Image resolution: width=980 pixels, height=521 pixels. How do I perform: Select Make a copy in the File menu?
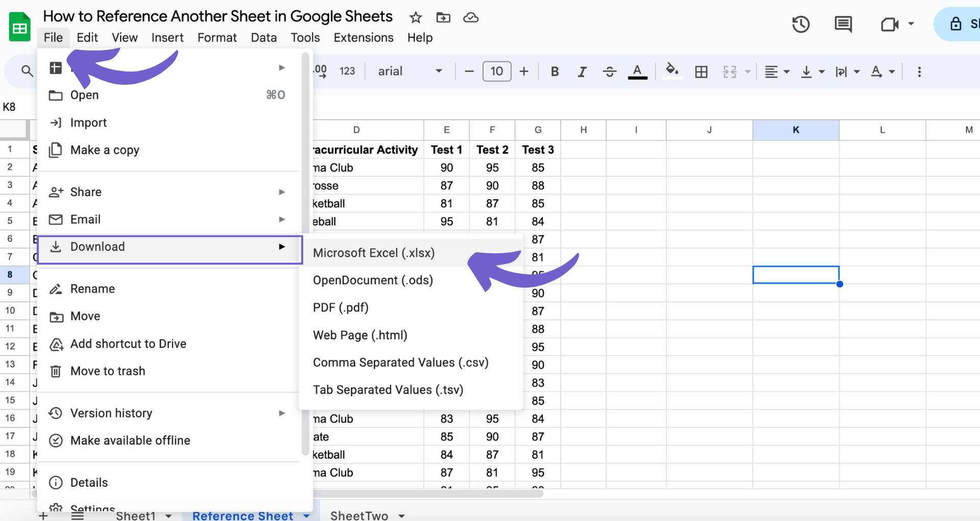(105, 150)
